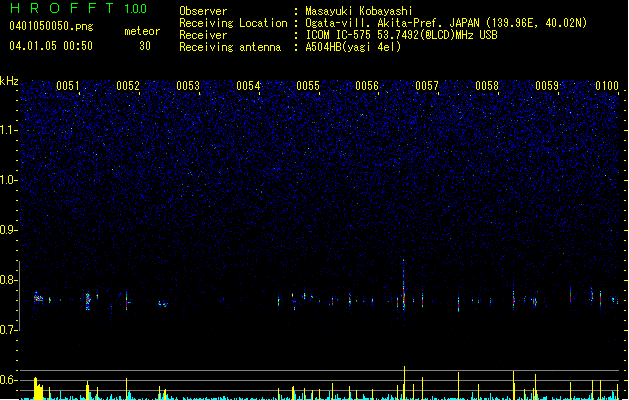The height and width of the screenshot is (400, 629).
Task: Click the tallest yellow intensity spike before 0057
Action: click(x=404, y=382)
